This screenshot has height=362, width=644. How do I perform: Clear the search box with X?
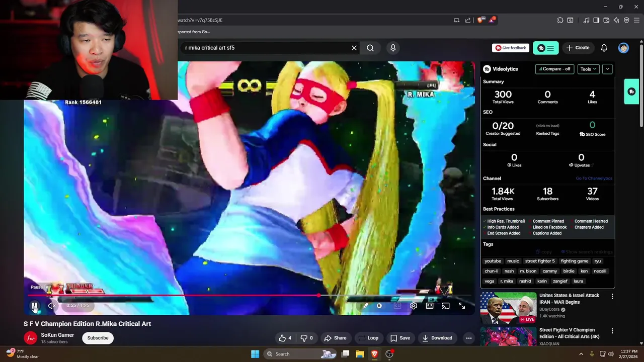click(x=354, y=48)
